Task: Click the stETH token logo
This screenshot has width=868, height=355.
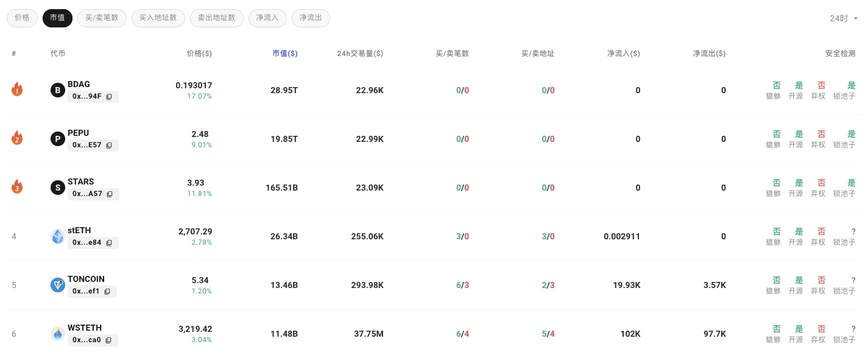Action: click(x=58, y=236)
